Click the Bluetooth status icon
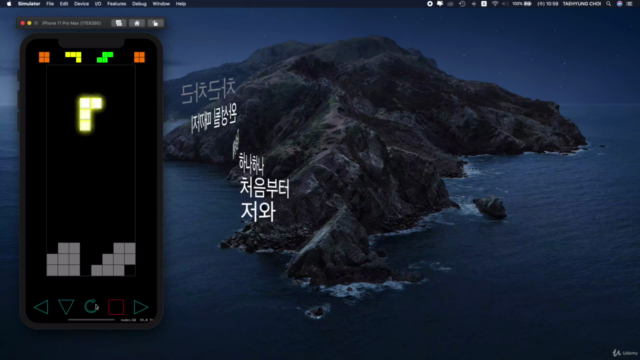The height and width of the screenshot is (360, 640). click(473, 4)
